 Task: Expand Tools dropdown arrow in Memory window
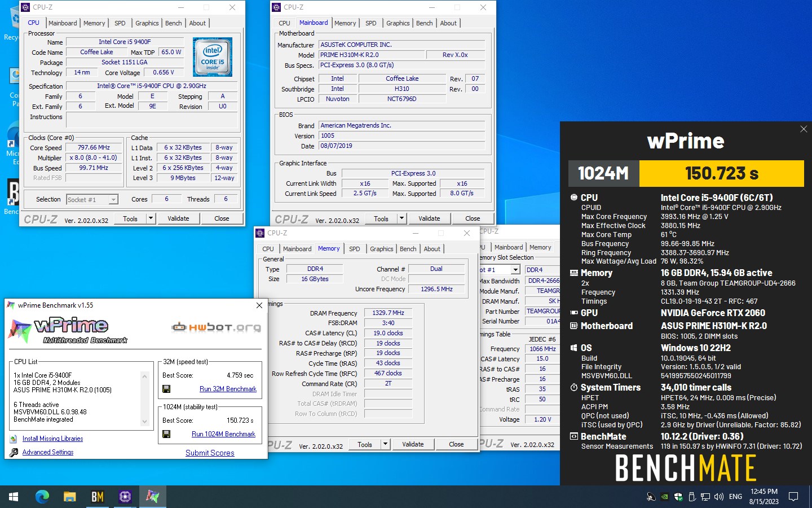pyautogui.click(x=385, y=444)
